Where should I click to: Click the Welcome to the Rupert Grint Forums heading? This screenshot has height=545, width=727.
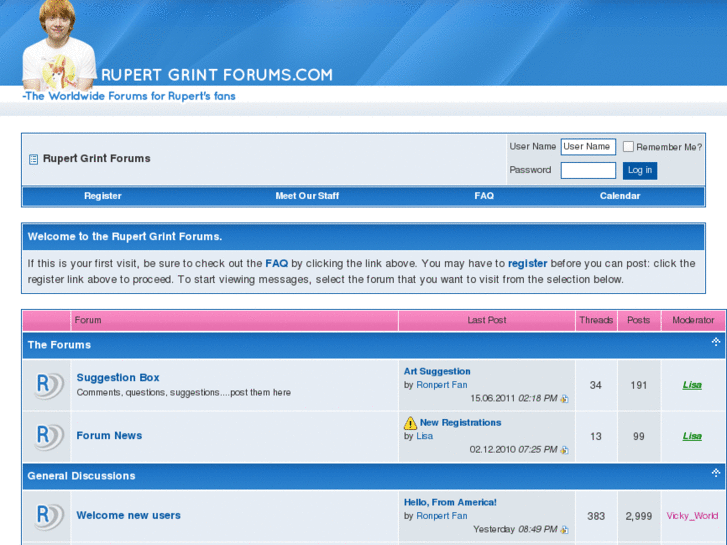125,237
